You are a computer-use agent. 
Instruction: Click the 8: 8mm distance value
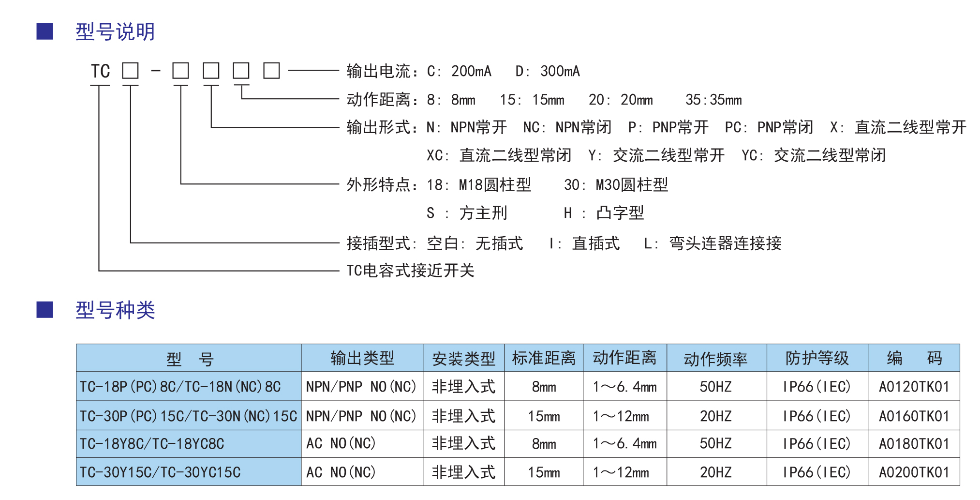451,100
